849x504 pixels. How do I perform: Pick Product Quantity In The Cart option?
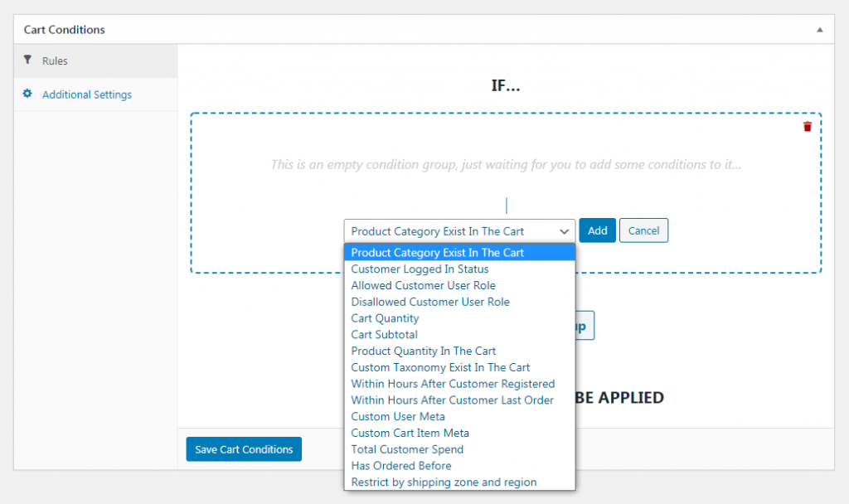pos(459,351)
